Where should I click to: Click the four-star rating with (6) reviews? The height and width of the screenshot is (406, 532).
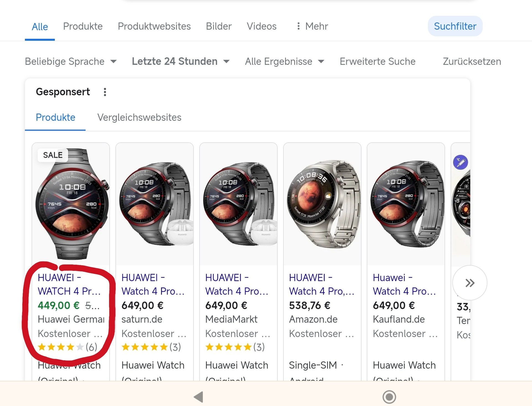[68, 347]
